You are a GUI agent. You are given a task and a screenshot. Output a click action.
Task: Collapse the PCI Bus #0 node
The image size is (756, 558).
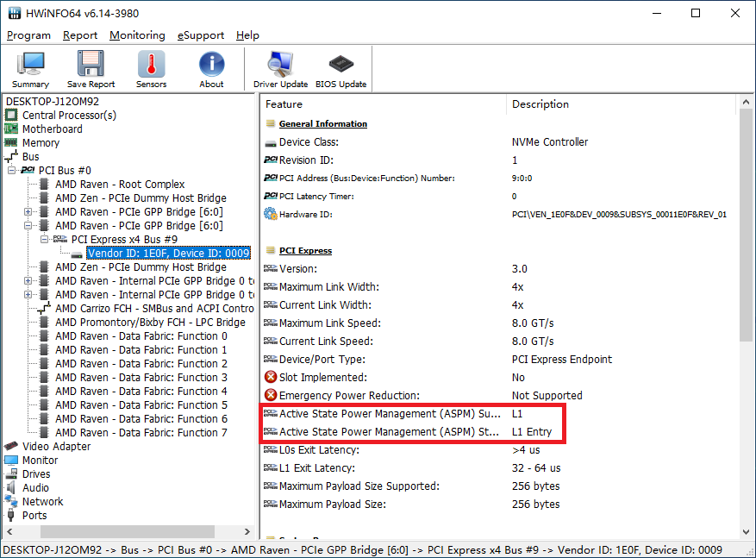click(x=11, y=170)
